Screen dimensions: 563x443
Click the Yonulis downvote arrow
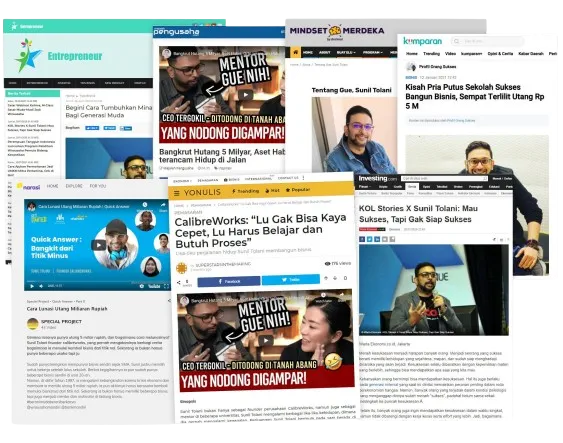tap(335, 278)
